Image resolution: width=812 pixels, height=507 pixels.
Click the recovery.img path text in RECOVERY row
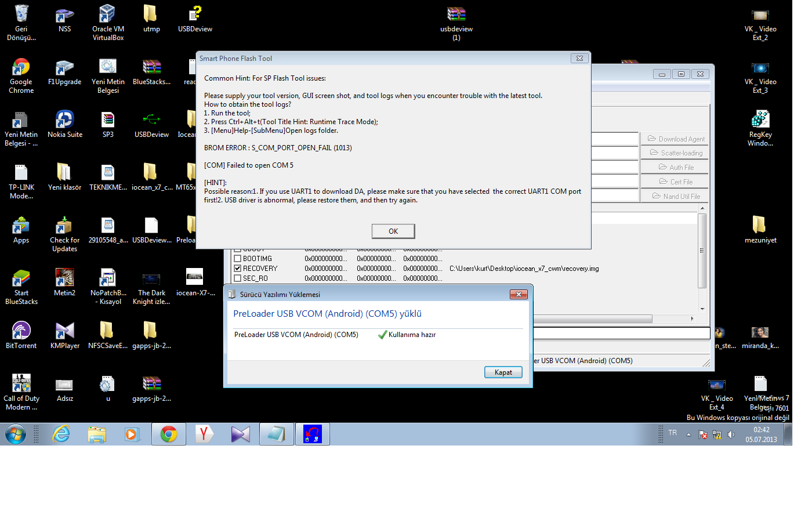click(x=524, y=269)
